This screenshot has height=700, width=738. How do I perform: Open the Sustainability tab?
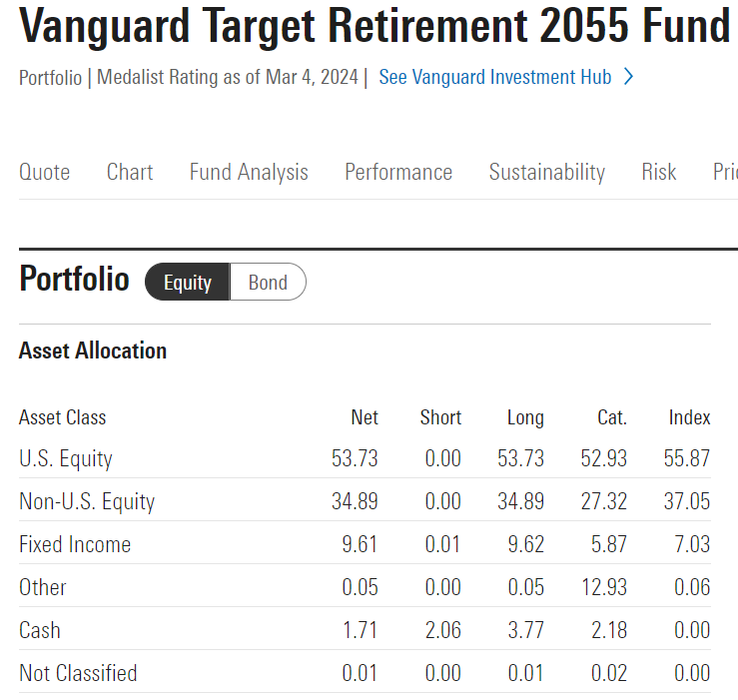[x=546, y=172]
